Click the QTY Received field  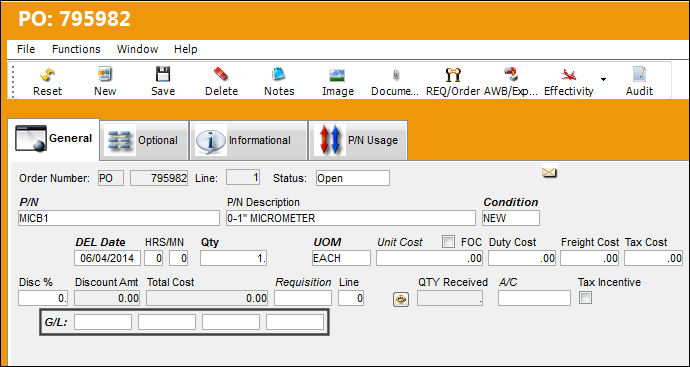[x=450, y=298]
